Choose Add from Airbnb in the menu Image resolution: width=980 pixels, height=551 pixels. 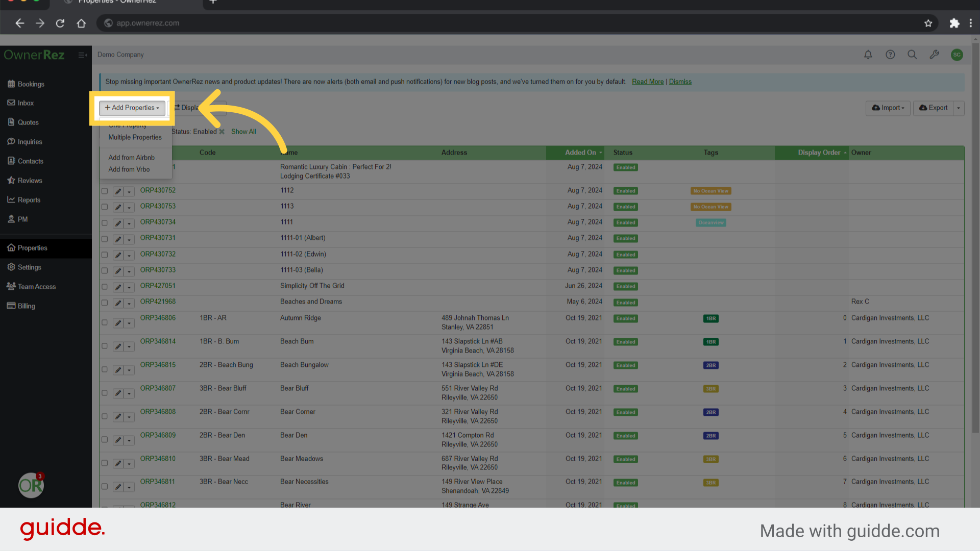(x=131, y=157)
